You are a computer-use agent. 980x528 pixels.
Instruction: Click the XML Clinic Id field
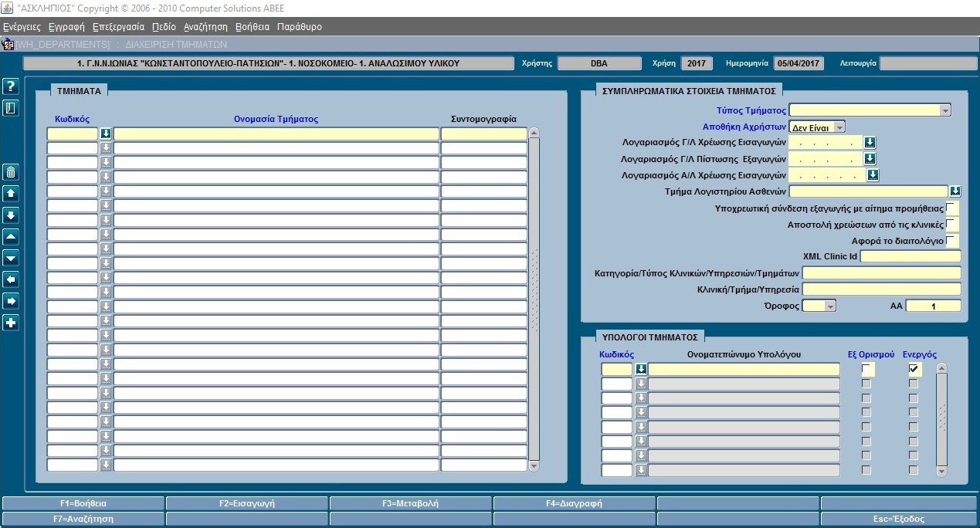pos(910,256)
